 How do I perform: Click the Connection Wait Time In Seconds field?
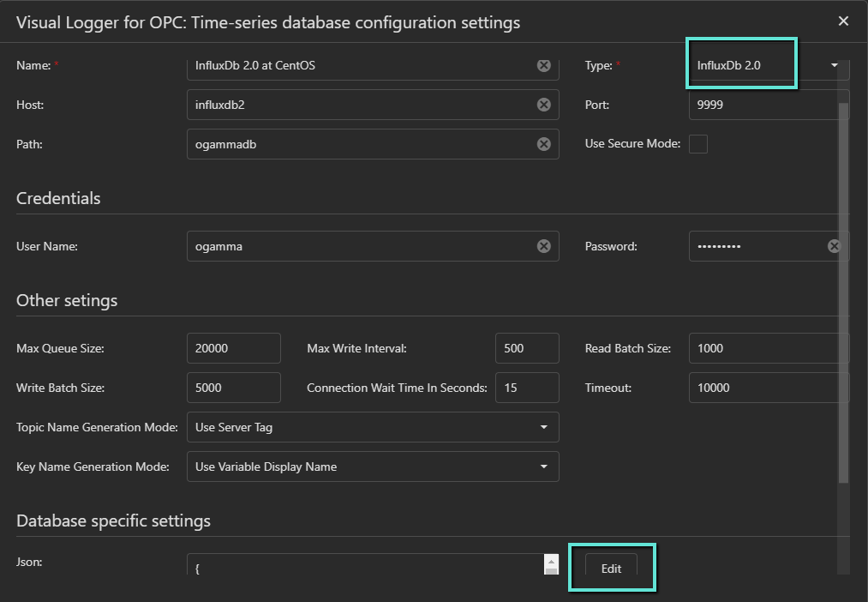526,388
